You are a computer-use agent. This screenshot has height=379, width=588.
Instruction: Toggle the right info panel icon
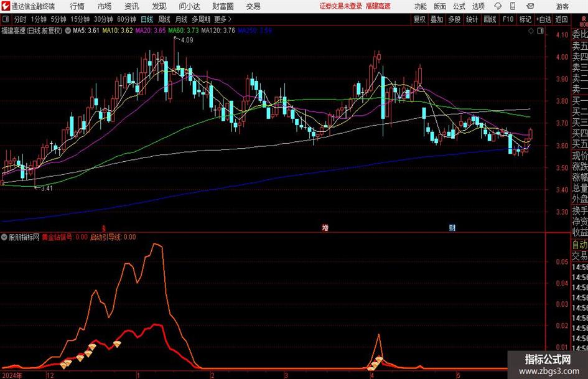[x=540, y=31]
